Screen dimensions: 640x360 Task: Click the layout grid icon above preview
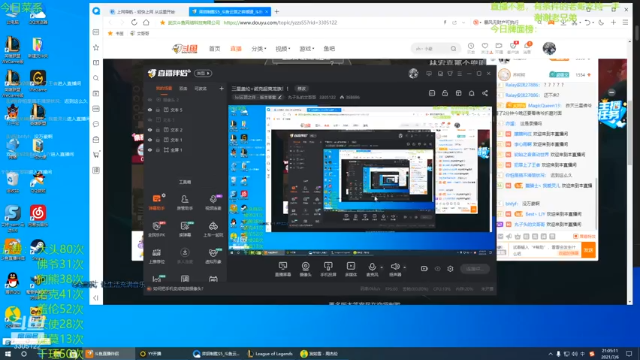tap(458, 93)
